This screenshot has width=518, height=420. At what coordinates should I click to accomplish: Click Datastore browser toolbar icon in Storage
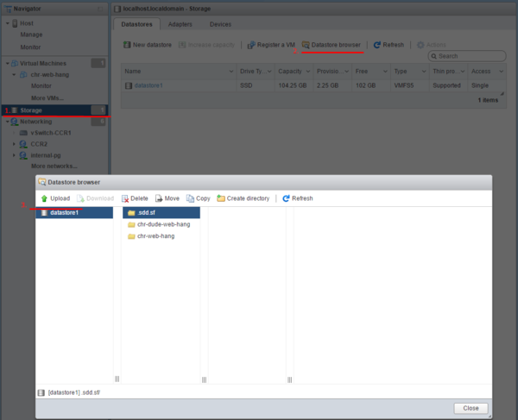(x=306, y=45)
